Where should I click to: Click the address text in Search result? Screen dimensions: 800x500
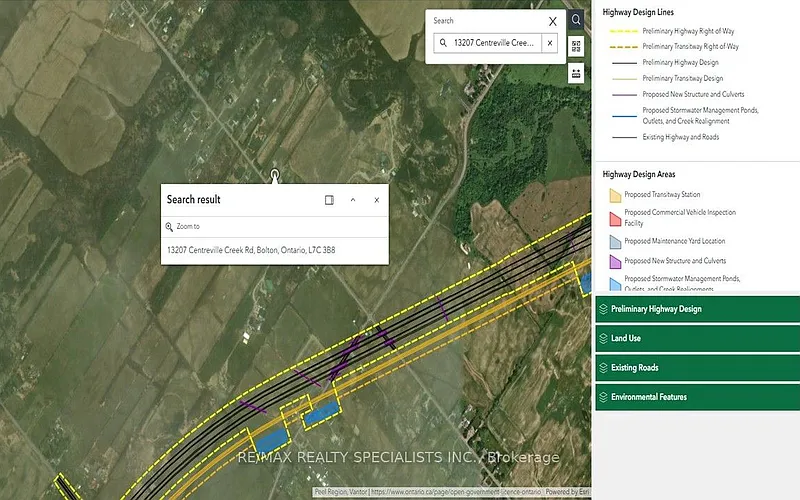pyautogui.click(x=250, y=250)
